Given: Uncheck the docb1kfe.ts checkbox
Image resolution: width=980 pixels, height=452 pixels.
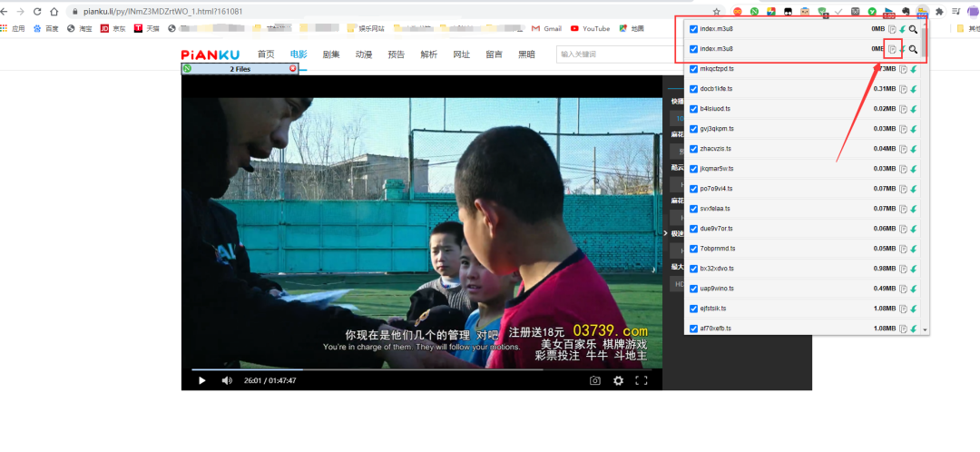Looking at the screenshot, I should (x=694, y=89).
